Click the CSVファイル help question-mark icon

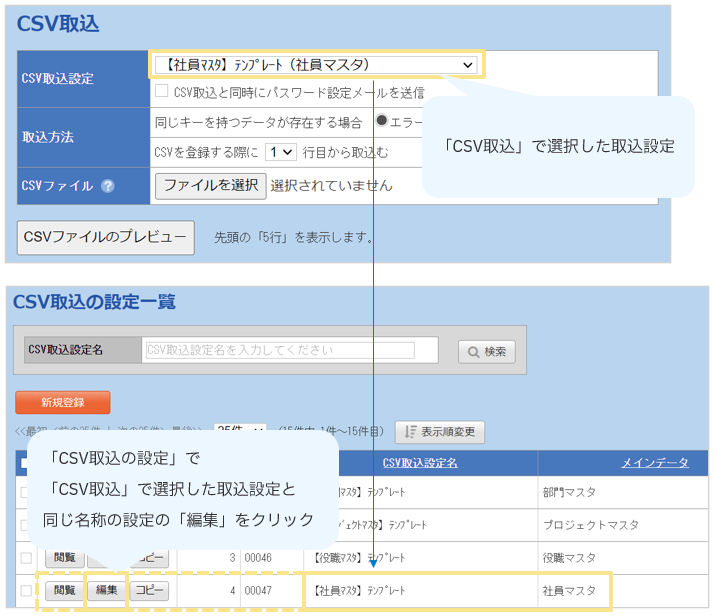pos(108,186)
